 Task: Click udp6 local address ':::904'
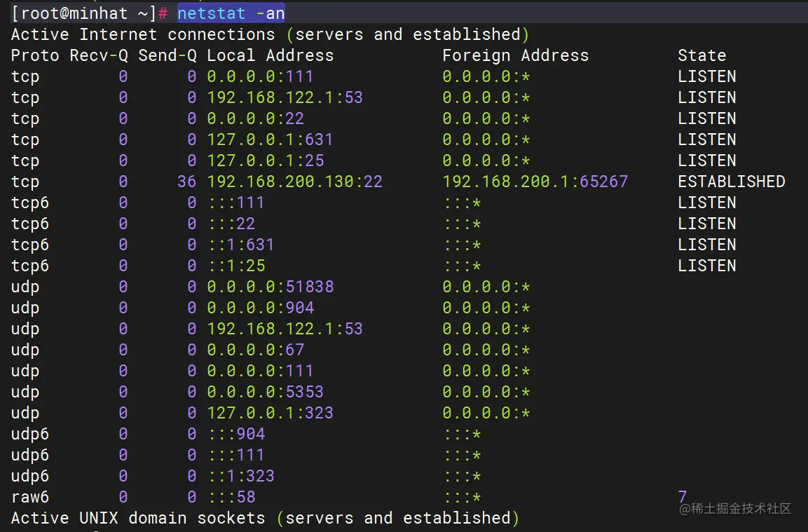pos(236,434)
